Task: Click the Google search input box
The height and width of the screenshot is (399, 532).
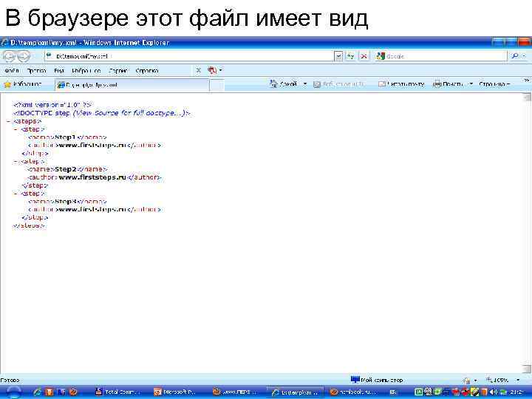Action: tap(441, 56)
